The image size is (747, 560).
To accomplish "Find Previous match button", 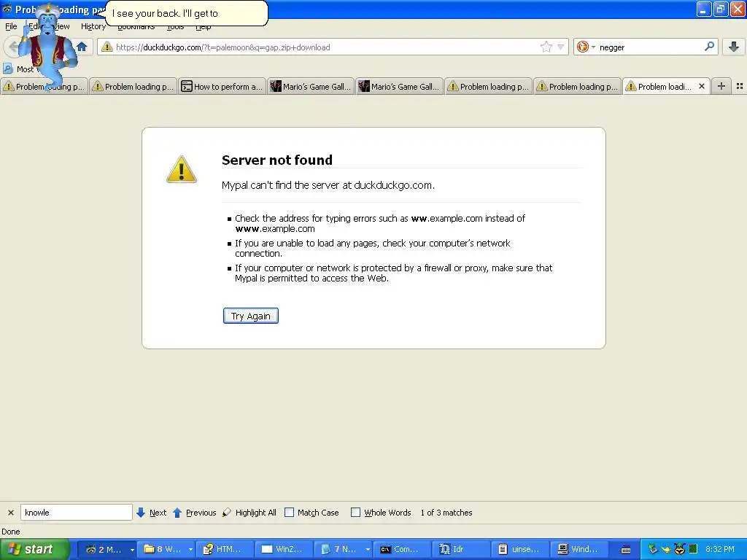I will coord(194,513).
